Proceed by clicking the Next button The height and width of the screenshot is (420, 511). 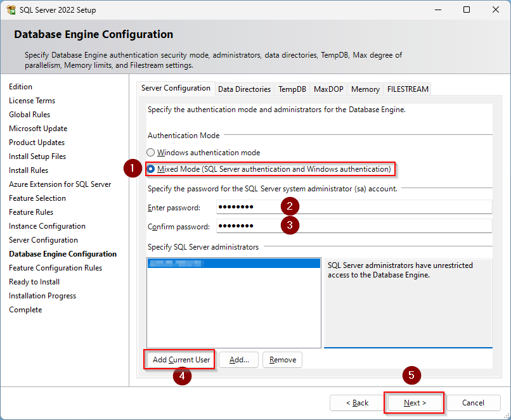click(x=415, y=403)
